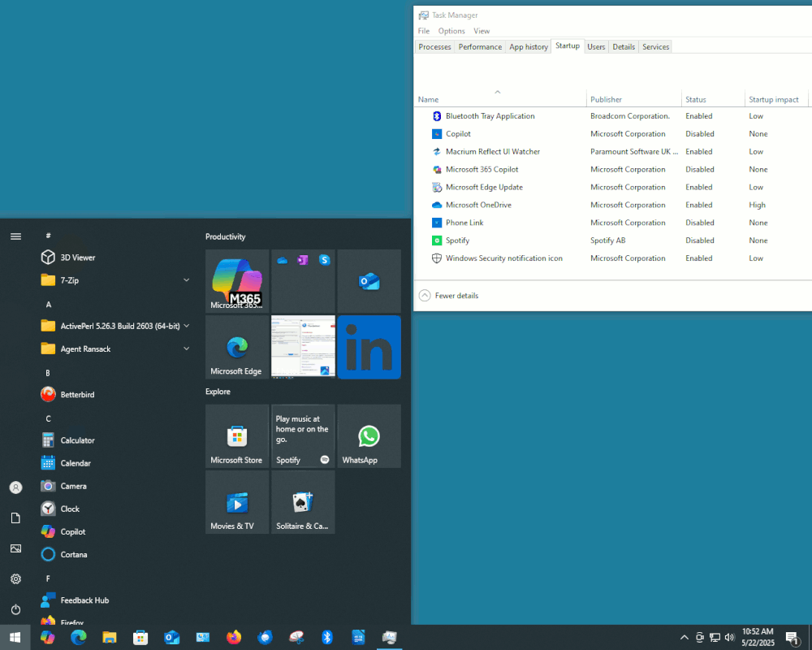Expand the 7-Zip folder in Start list

tap(115, 280)
